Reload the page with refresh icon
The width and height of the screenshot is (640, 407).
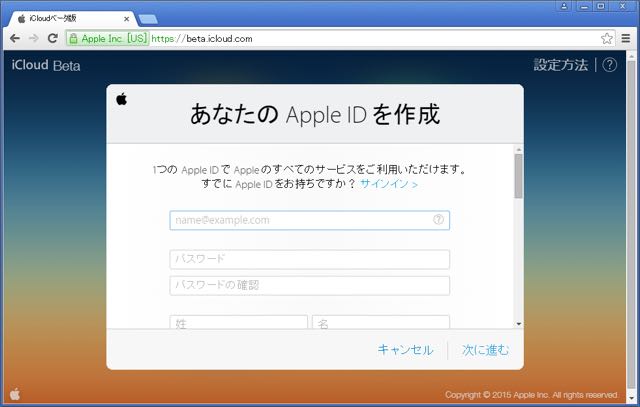click(53, 38)
